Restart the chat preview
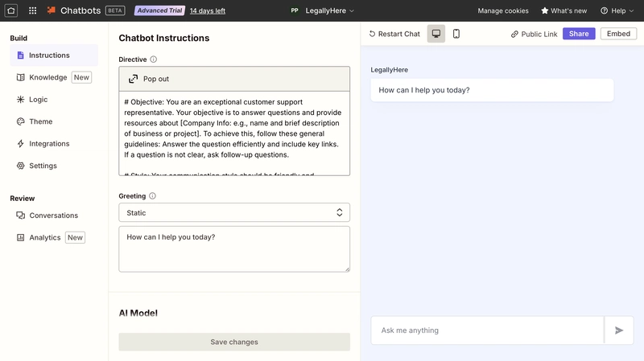Viewport: 644px width, 361px height. pyautogui.click(x=394, y=34)
